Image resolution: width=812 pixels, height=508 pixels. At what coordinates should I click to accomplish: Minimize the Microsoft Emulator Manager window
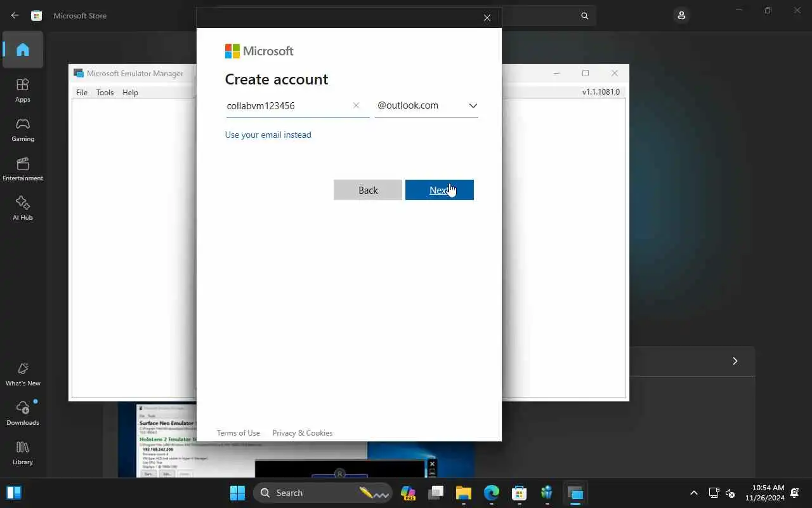[x=557, y=73]
